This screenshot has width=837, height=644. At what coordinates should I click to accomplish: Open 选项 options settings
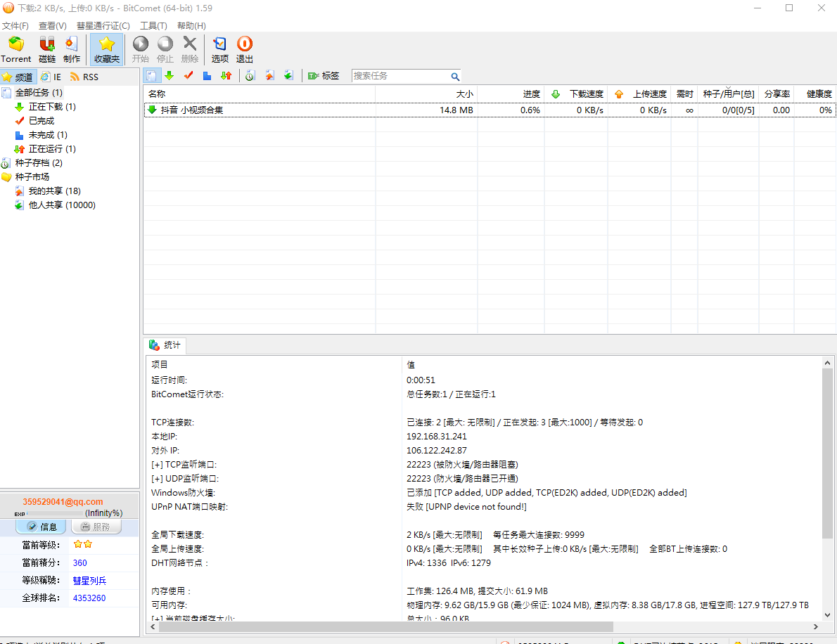(x=220, y=49)
